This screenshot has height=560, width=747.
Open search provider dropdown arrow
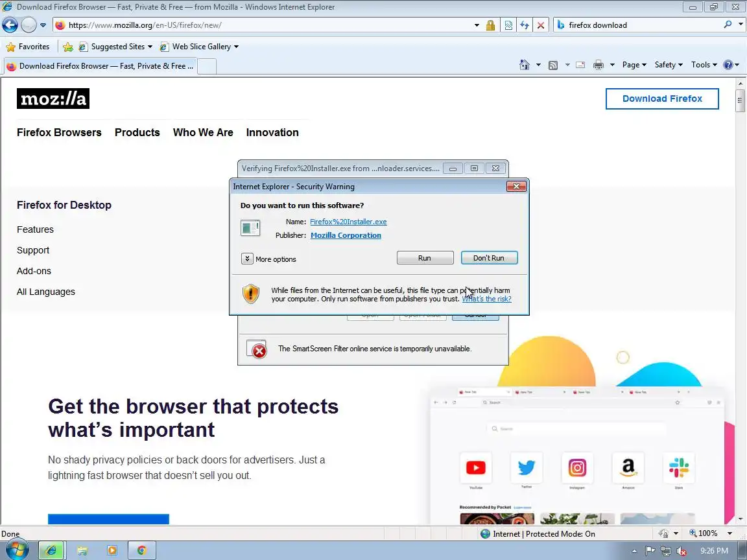coord(741,24)
